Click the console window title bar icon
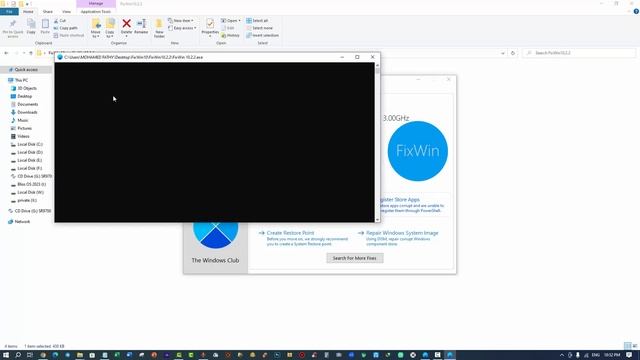 tap(60, 57)
